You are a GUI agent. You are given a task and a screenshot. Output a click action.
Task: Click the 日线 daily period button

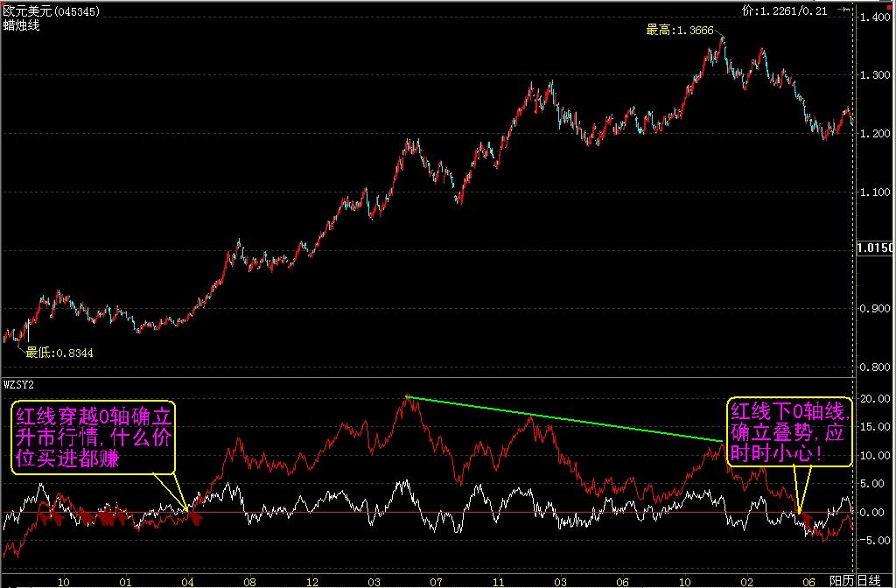point(869,581)
